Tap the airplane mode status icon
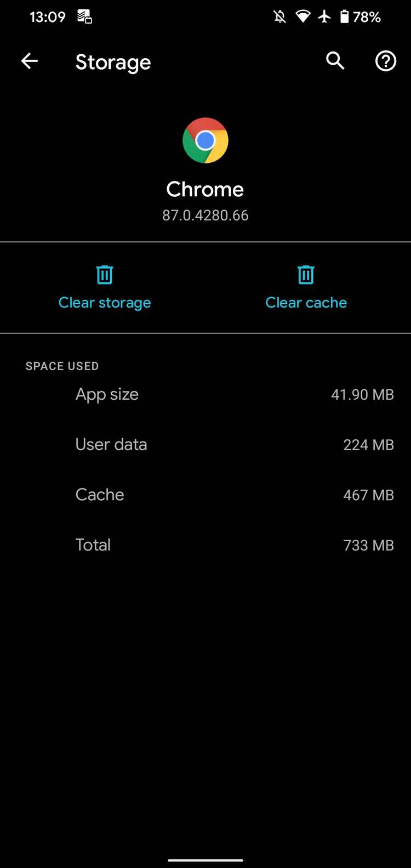 (324, 16)
